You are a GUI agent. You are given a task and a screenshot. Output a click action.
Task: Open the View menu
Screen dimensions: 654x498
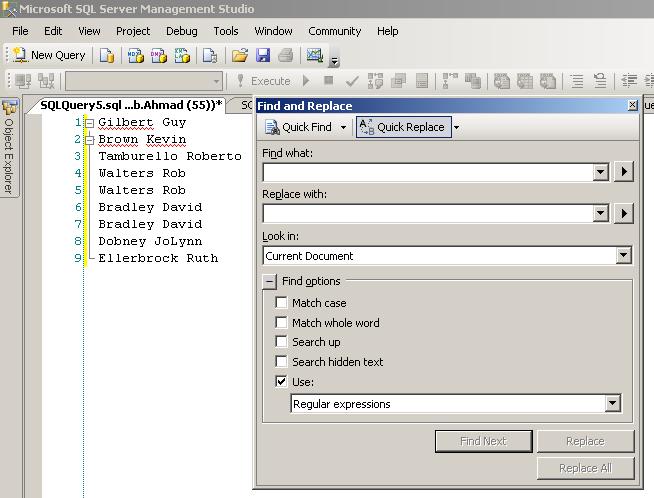click(89, 31)
